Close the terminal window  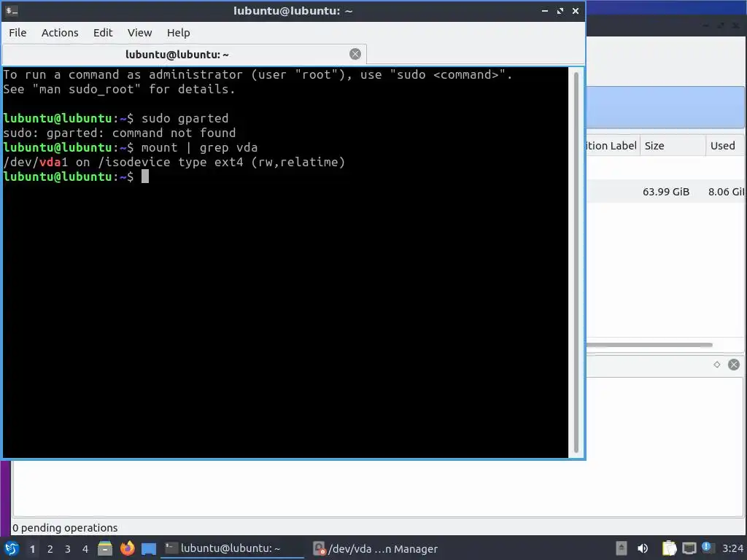click(576, 11)
